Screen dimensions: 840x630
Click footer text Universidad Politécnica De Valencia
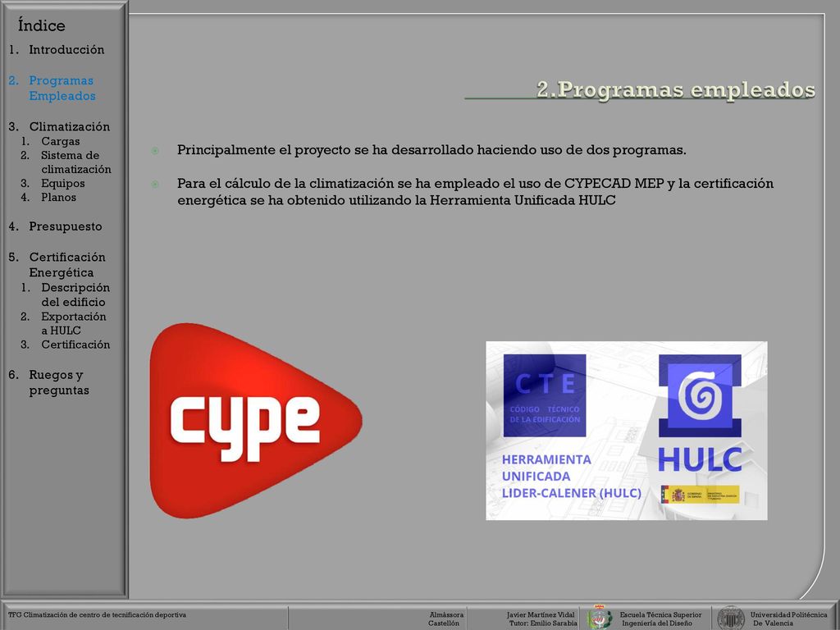(788, 619)
